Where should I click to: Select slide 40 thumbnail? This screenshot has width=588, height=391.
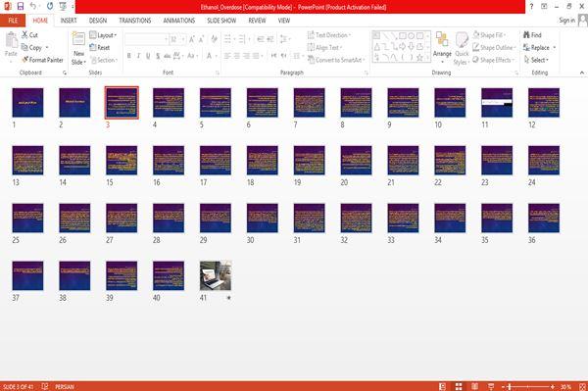169,275
